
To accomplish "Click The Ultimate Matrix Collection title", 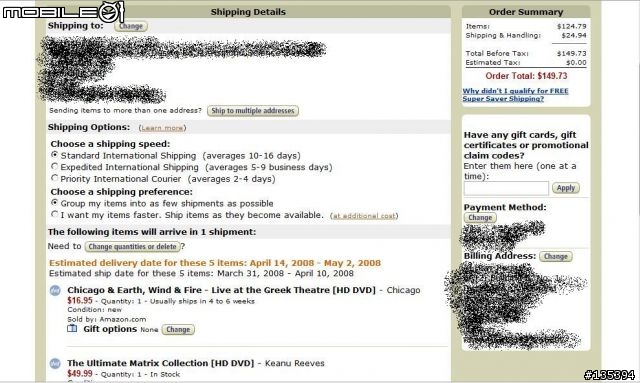I will (160, 363).
